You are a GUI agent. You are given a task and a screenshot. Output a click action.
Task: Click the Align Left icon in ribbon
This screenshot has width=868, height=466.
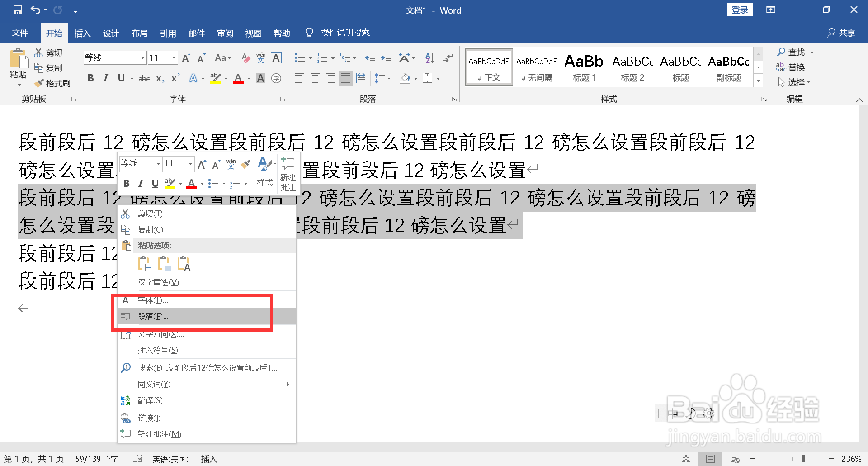pyautogui.click(x=299, y=79)
